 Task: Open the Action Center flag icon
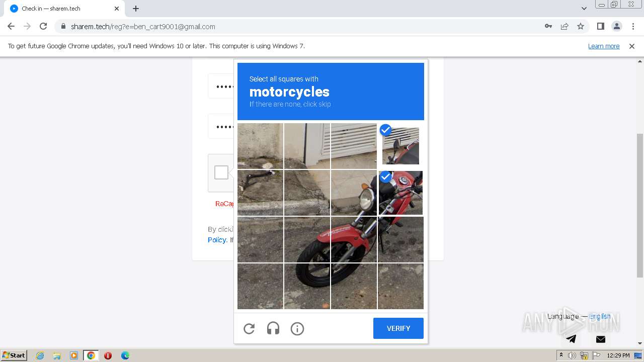596,355
